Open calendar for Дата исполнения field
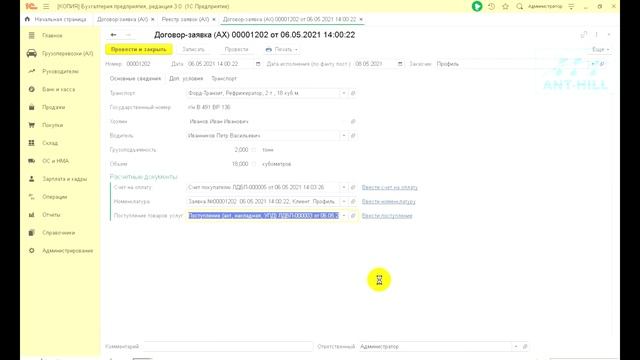Viewport: 640px width, 360px height. (400, 64)
